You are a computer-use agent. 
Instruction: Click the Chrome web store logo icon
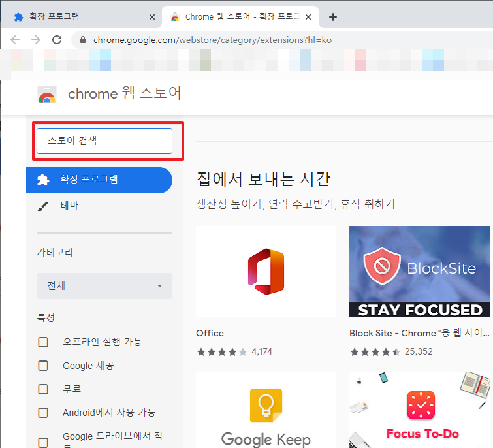(x=47, y=94)
